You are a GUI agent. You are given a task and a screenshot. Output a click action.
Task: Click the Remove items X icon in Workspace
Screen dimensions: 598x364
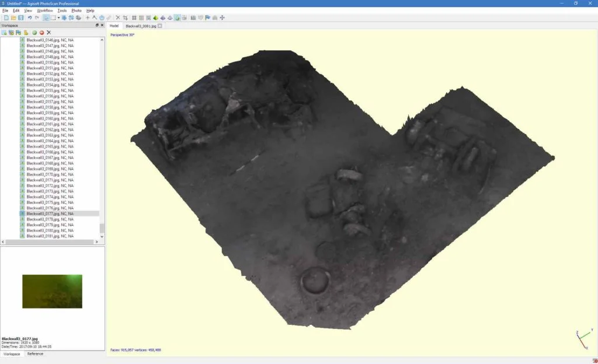[49, 33]
